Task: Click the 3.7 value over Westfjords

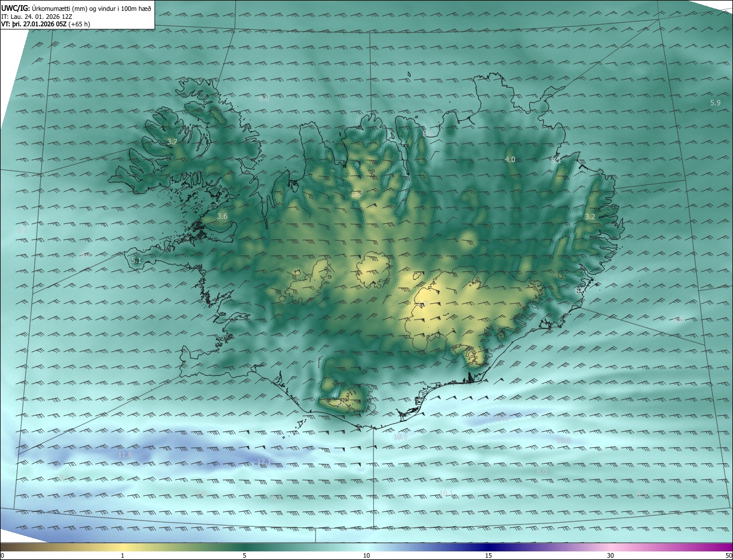Action: [x=172, y=141]
